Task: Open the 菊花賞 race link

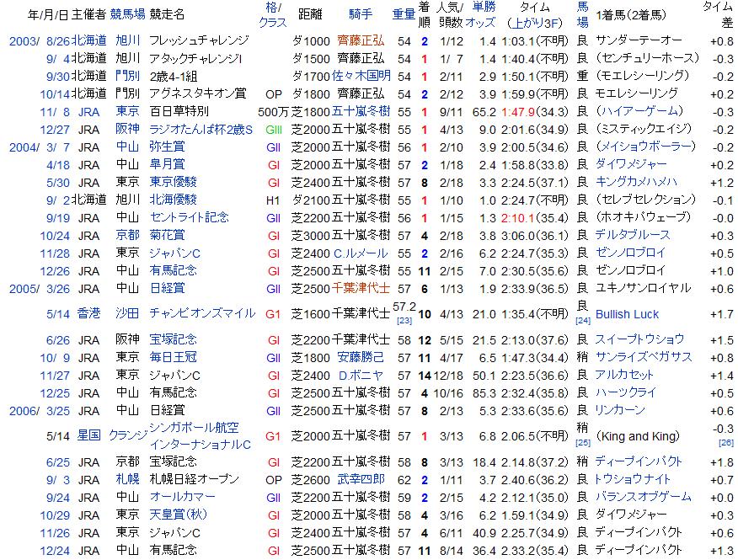Action: (167, 235)
